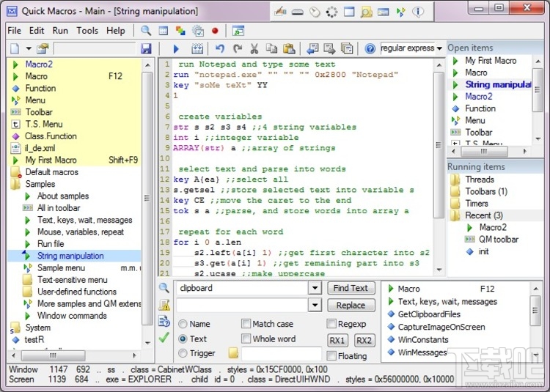550x392 pixels.
Task: Open the Help menu
Action: [115, 31]
